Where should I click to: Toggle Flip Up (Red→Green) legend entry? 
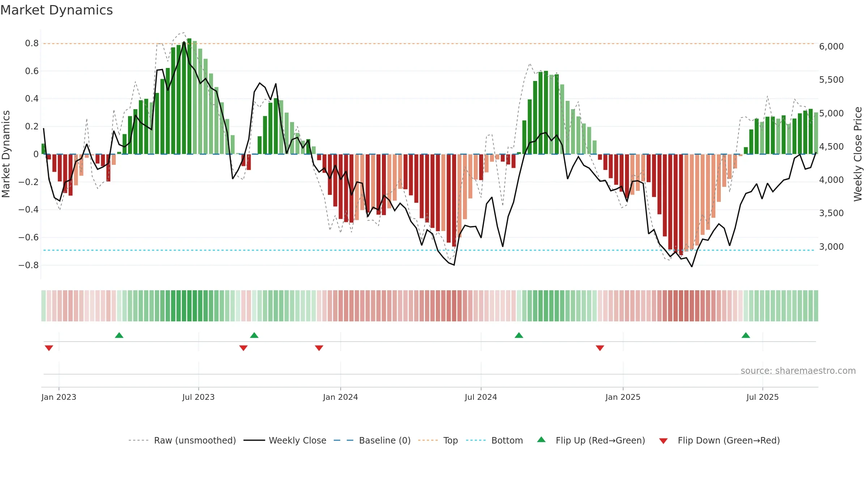click(x=591, y=440)
